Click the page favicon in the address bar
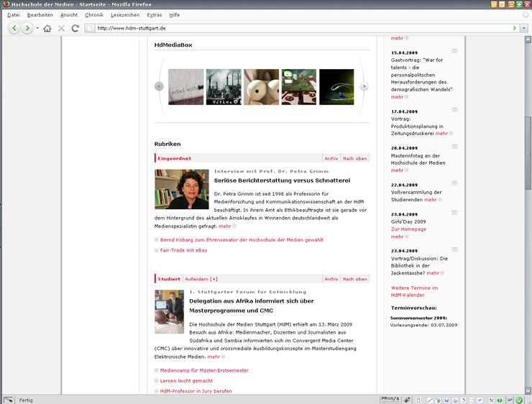Viewport: 532px width, 404px height. [x=89, y=28]
